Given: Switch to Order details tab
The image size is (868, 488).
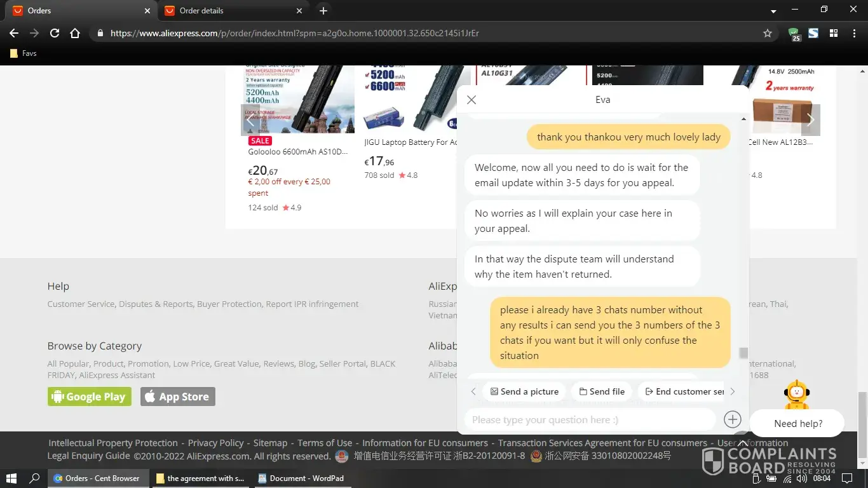Looking at the screenshot, I should tap(229, 11).
